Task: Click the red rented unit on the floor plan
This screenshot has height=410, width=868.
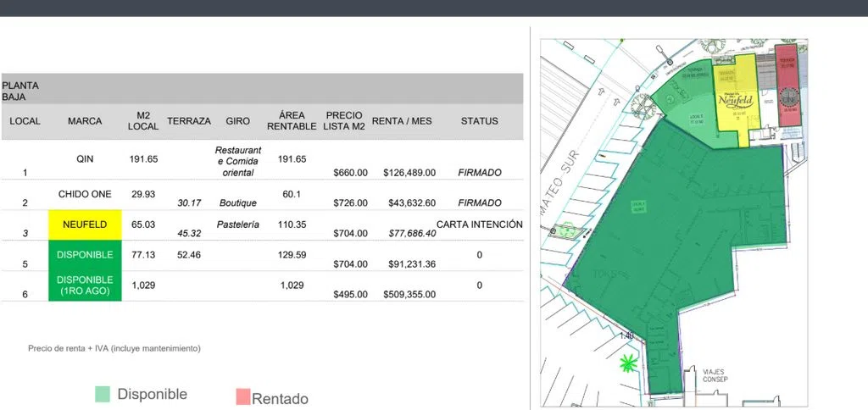Action: click(x=786, y=86)
